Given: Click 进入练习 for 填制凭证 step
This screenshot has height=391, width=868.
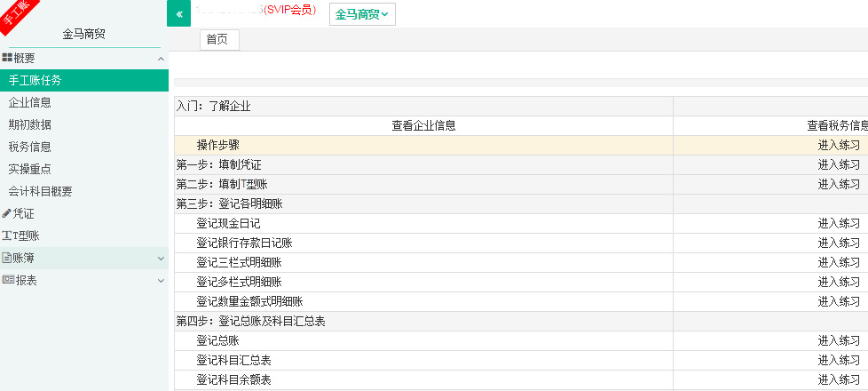Looking at the screenshot, I should (x=839, y=164).
